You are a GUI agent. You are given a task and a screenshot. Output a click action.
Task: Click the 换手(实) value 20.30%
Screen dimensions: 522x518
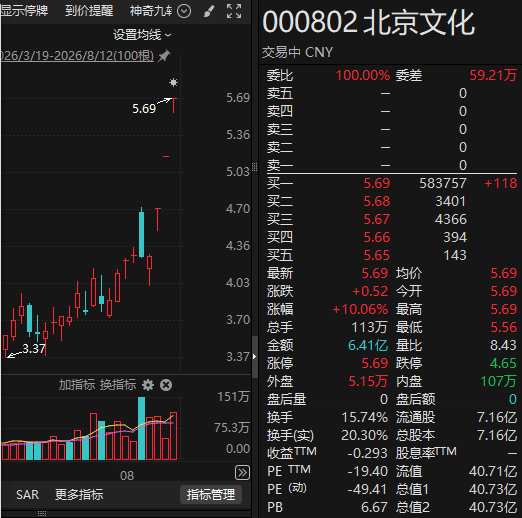365,435
